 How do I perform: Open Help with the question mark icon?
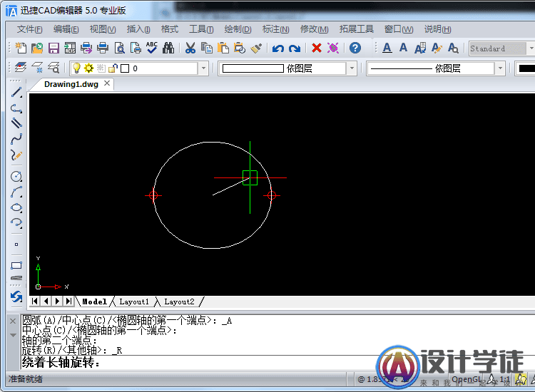tap(355, 48)
